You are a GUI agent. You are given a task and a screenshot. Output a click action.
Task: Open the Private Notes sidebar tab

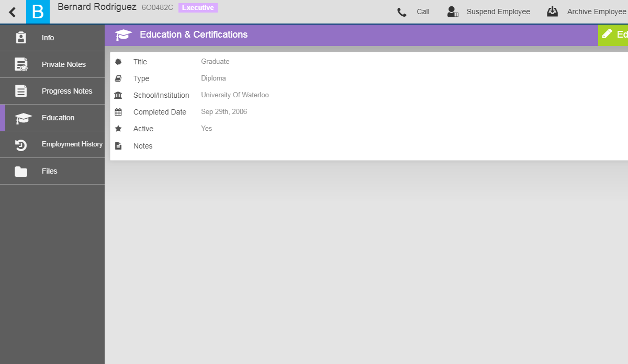[x=52, y=64]
